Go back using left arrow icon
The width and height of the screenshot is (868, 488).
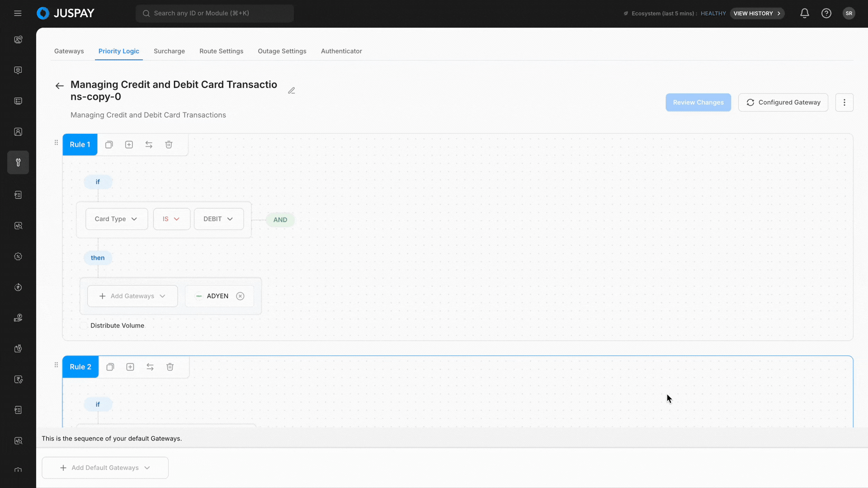click(x=59, y=86)
